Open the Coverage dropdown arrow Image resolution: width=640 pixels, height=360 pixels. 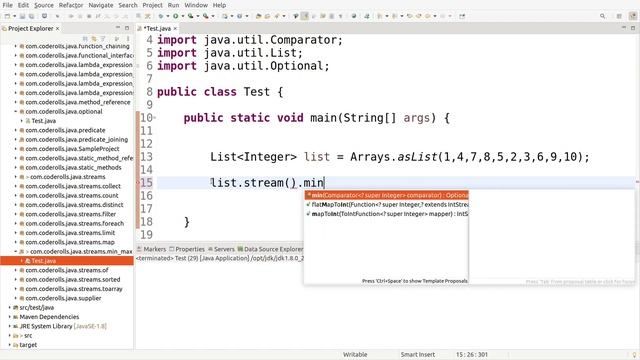pyautogui.click(x=198, y=16)
